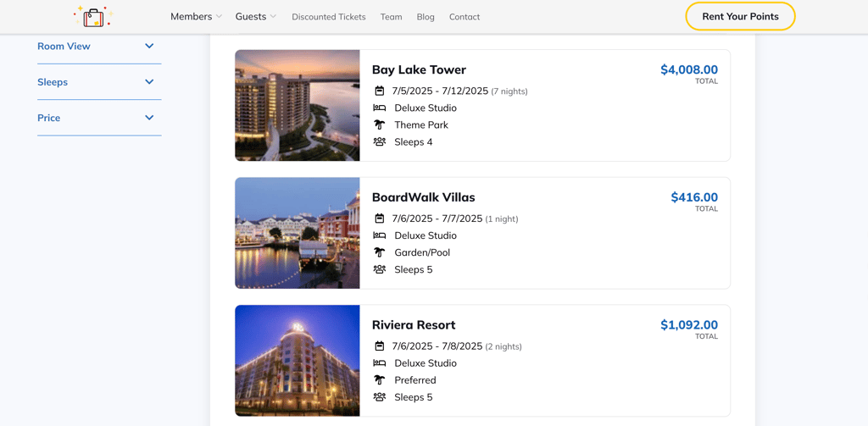Image resolution: width=868 pixels, height=426 pixels.
Task: Click palm tree icon beside Theme Park
Action: [x=380, y=124]
